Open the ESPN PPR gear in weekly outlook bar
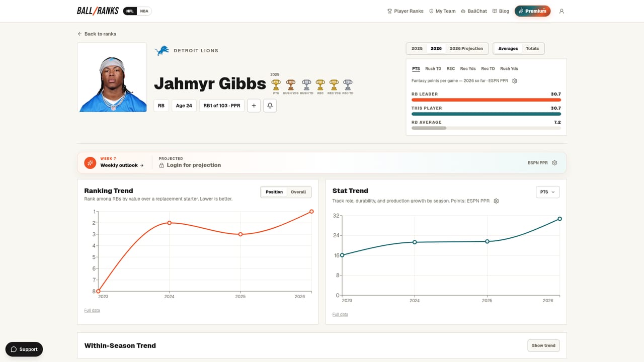Viewport: 644px width, 362px height. point(554,163)
